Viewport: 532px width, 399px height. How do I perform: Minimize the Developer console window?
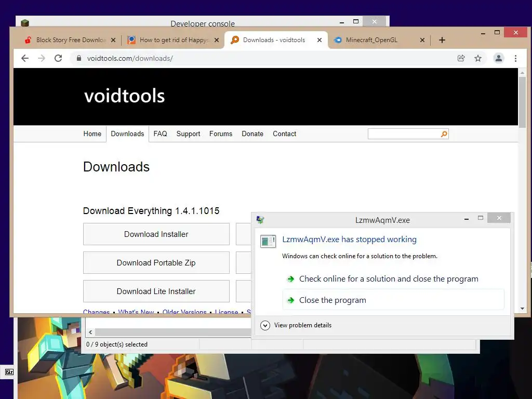click(342, 22)
